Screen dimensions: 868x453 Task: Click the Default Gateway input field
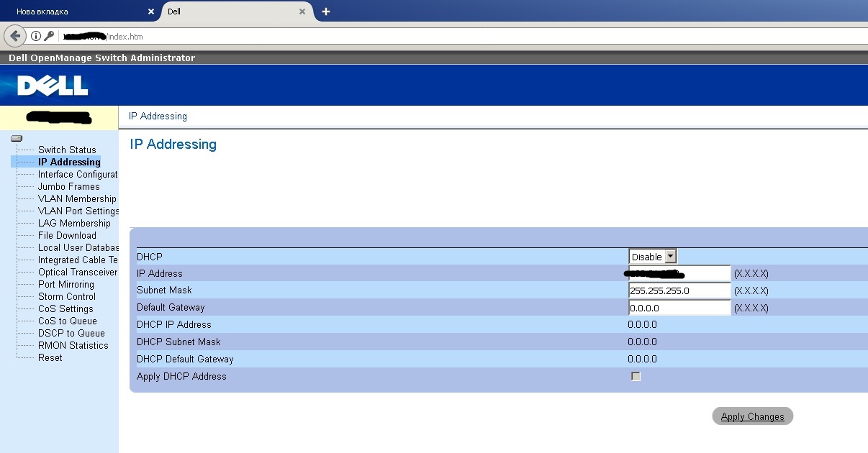(x=679, y=308)
